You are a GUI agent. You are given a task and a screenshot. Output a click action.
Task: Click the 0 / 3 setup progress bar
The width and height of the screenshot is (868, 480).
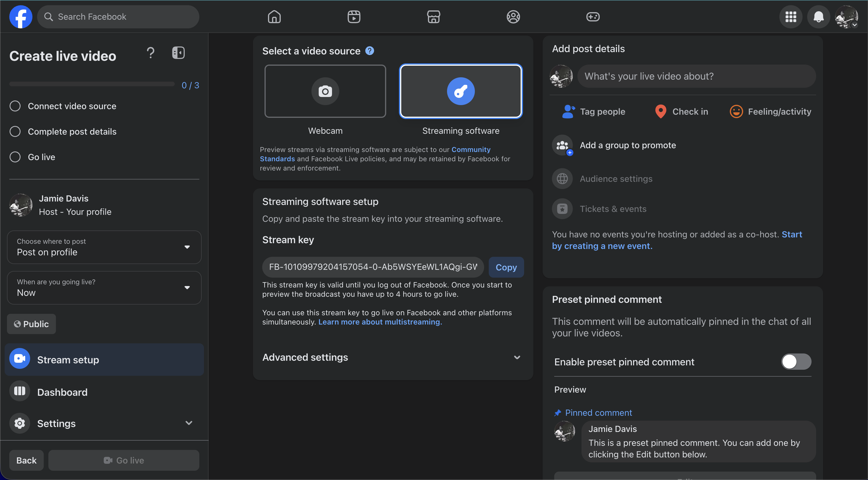coord(92,84)
